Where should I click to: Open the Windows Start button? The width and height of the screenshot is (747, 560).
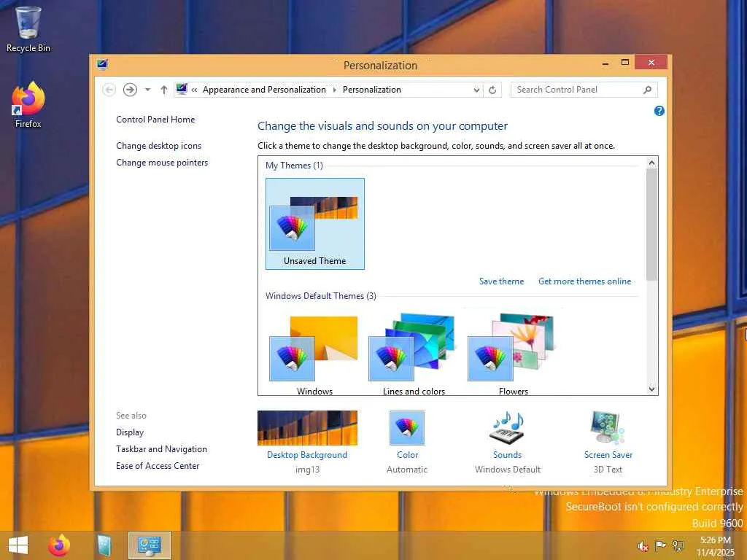(x=18, y=545)
